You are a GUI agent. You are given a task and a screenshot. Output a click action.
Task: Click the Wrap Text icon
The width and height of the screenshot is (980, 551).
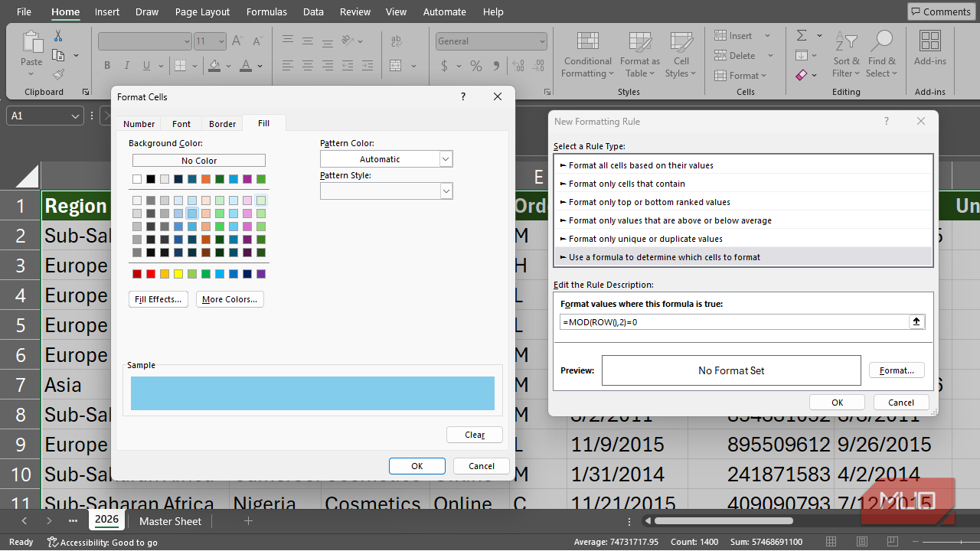(x=397, y=41)
